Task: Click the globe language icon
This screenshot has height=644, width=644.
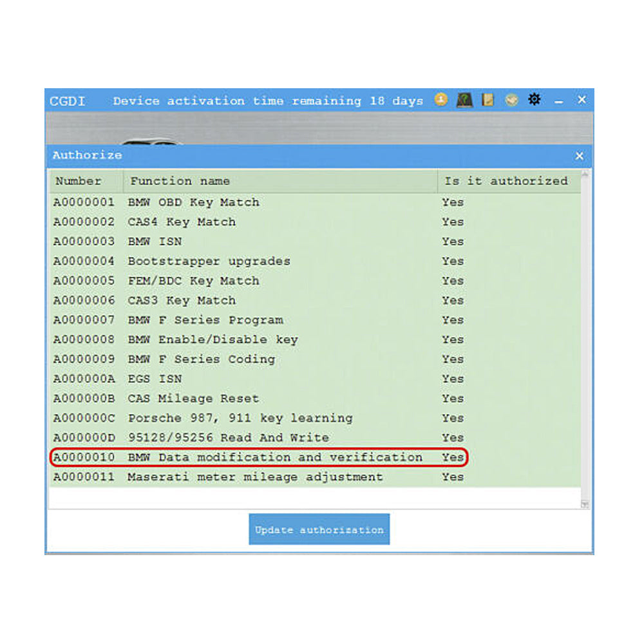Action: tap(511, 100)
